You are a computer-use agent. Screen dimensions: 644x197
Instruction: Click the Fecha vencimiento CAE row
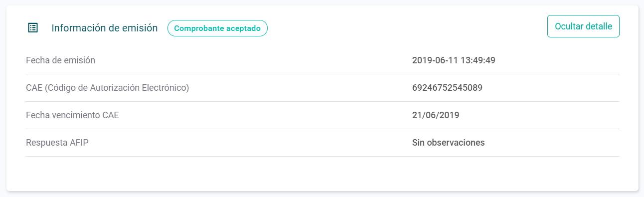[x=322, y=115]
